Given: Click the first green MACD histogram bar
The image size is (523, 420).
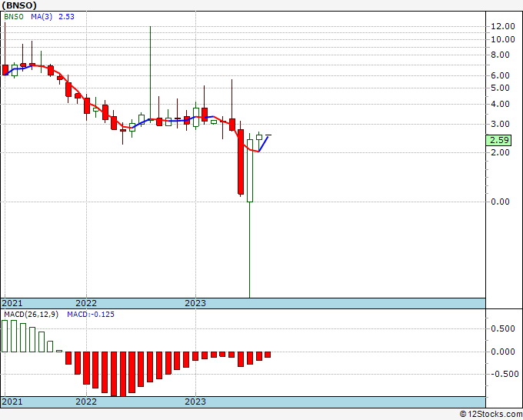Looking at the screenshot, I should pos(5,336).
